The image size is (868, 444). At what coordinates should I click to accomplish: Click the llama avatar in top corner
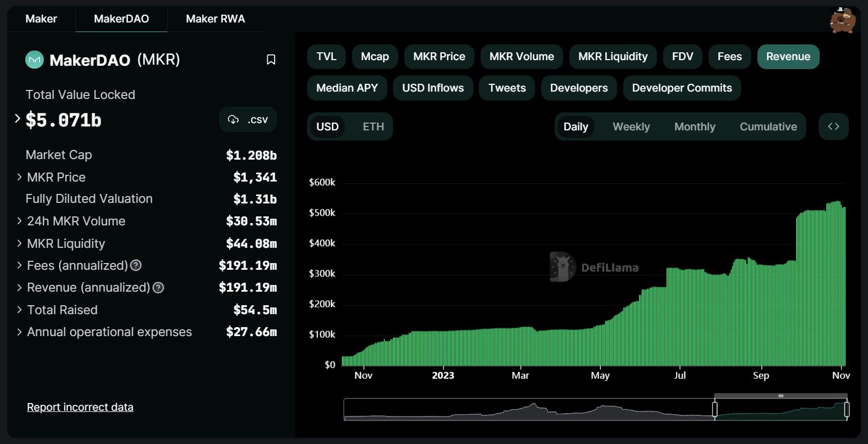click(x=842, y=20)
